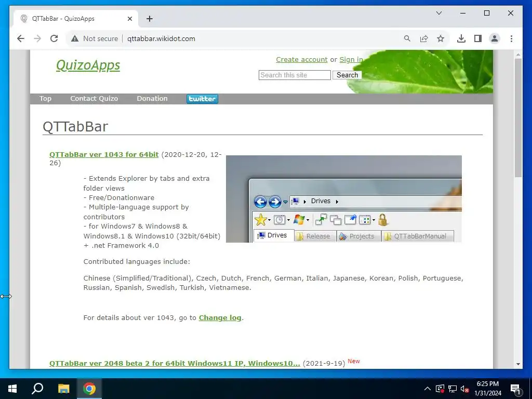Click the Chrome taskbar icon
The image size is (532, 399).
[89, 389]
